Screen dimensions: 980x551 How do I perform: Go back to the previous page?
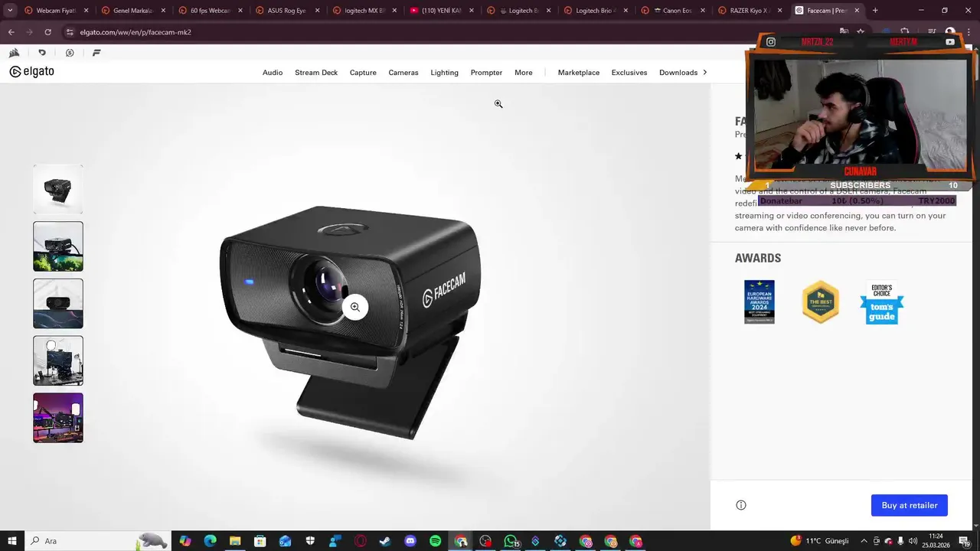click(x=11, y=32)
